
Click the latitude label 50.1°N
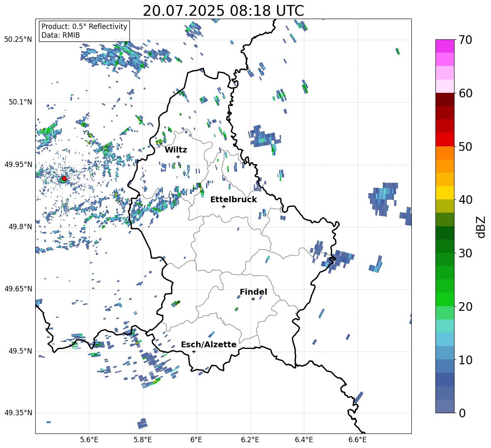pos(20,102)
